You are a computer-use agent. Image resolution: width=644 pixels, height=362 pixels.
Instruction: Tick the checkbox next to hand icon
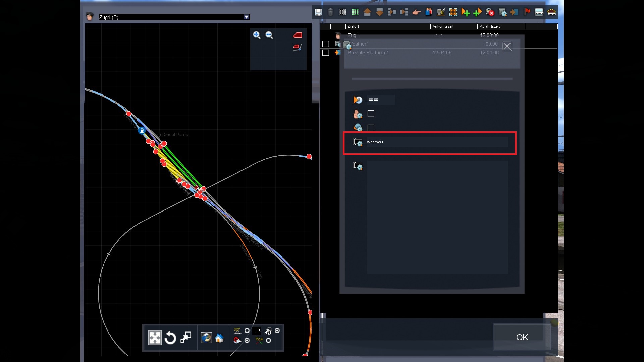tap(371, 114)
